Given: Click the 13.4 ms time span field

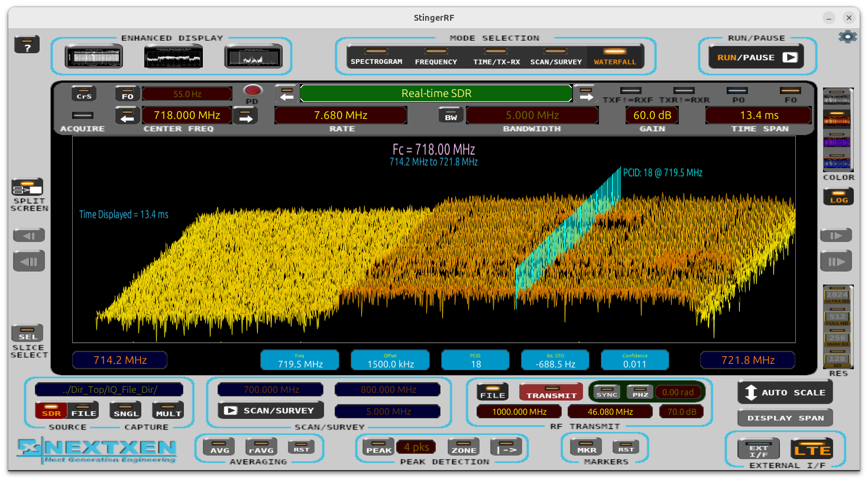Looking at the screenshot, I should [x=759, y=115].
